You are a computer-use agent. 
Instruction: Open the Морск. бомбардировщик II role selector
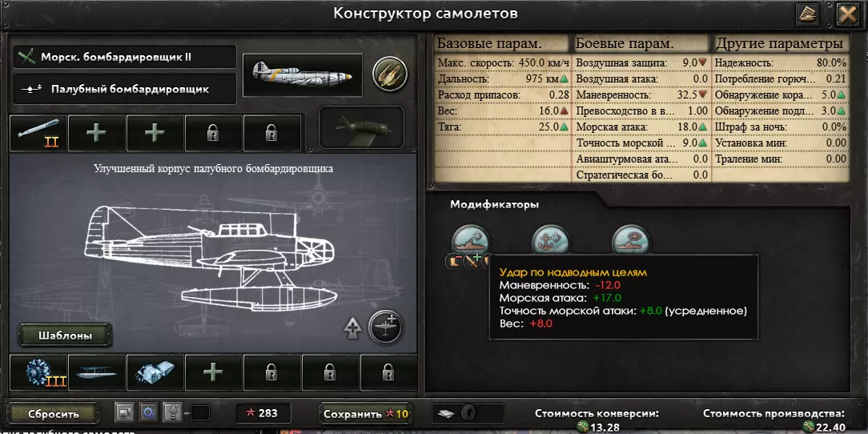(125, 57)
